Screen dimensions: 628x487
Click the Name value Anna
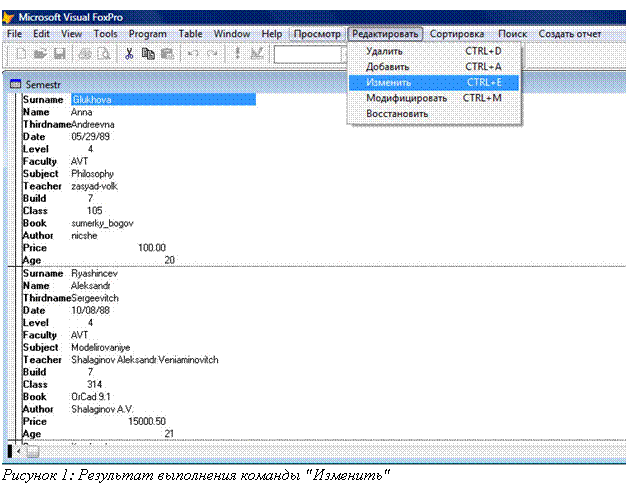82,112
